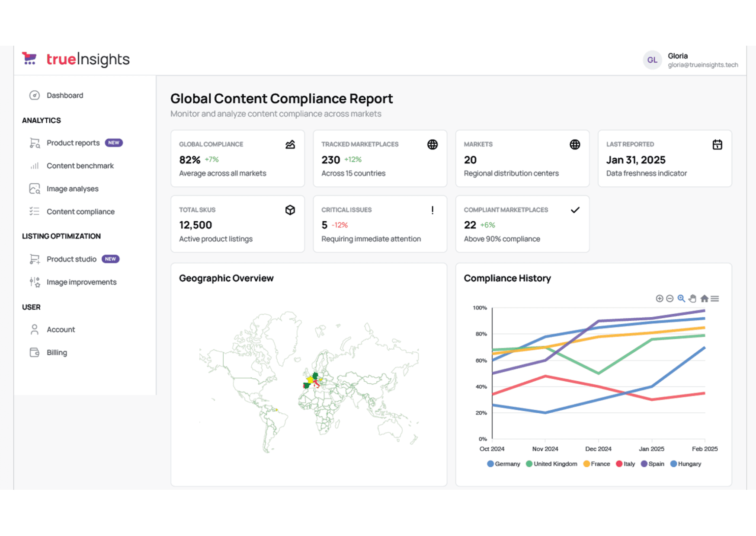
Task: Click the trueInsights shopping cart logo
Action: coord(30,58)
